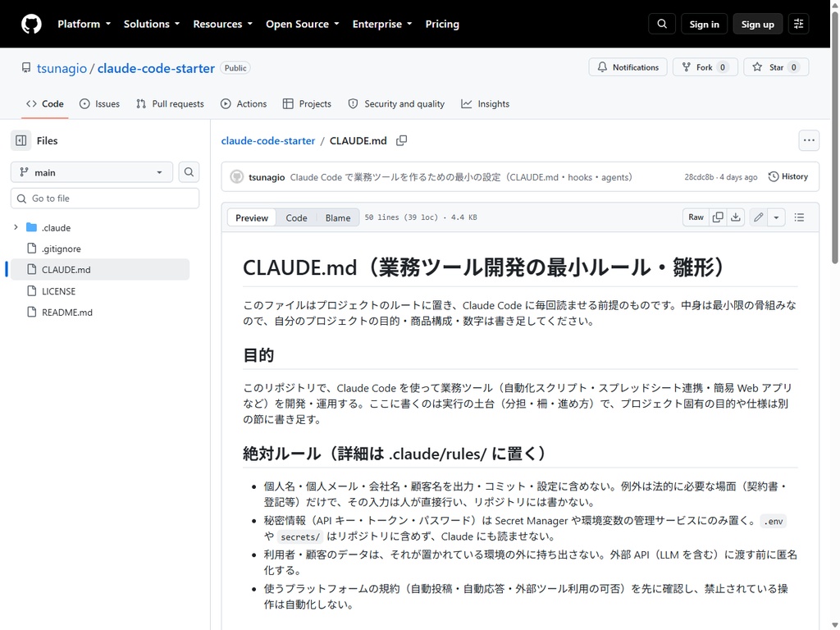Fork the claude-code-starter repository
This screenshot has height=630, width=840.
tap(705, 67)
